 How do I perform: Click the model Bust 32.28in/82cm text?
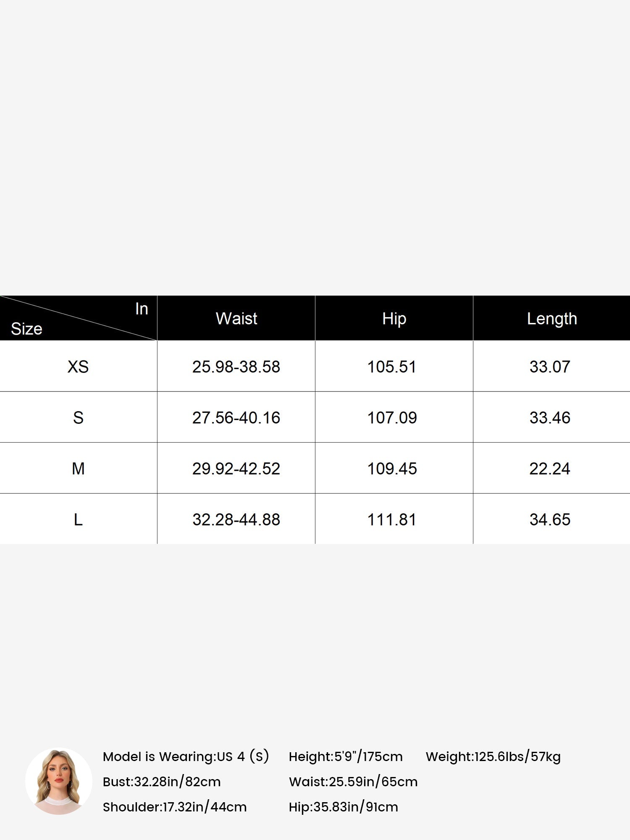[x=162, y=782]
